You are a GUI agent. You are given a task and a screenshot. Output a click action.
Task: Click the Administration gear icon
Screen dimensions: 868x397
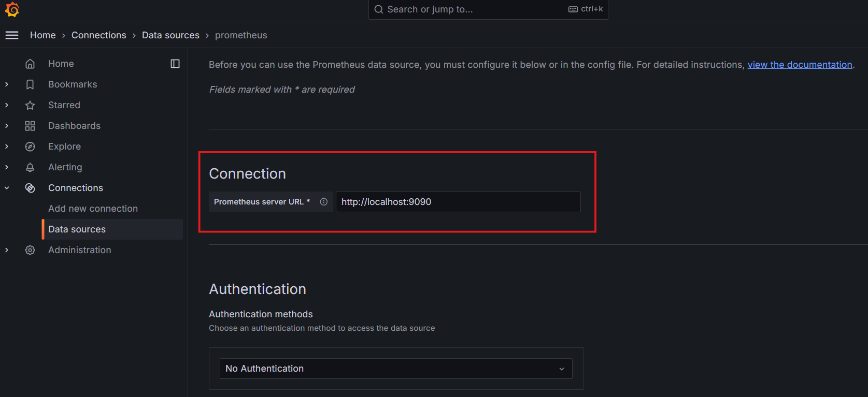[x=30, y=250]
